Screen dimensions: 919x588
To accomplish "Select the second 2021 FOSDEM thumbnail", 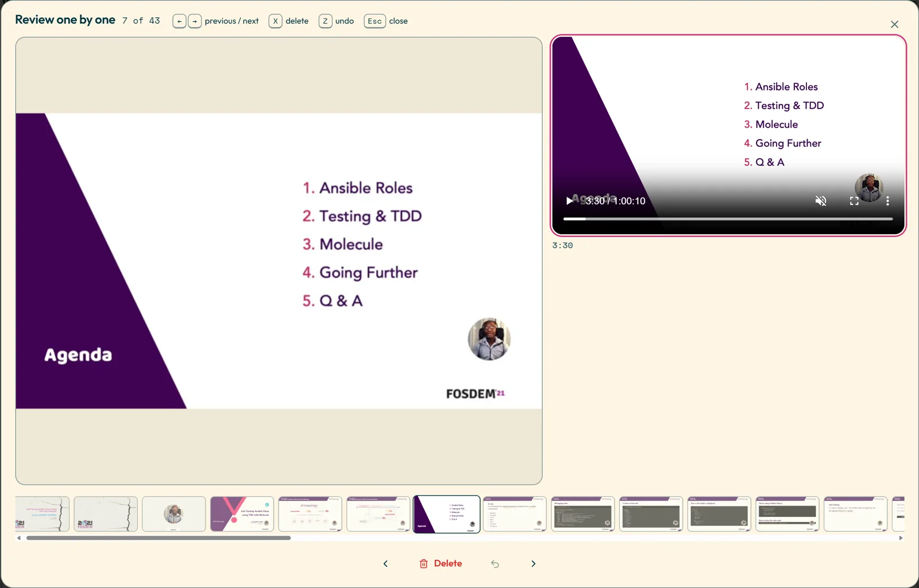I will (x=106, y=514).
